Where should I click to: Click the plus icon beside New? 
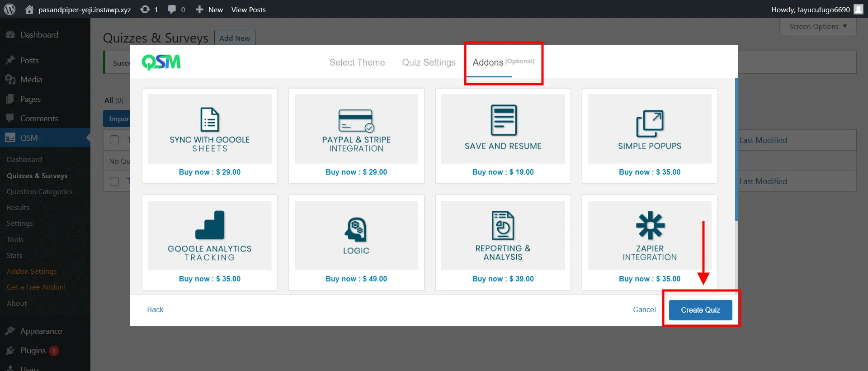[x=199, y=9]
